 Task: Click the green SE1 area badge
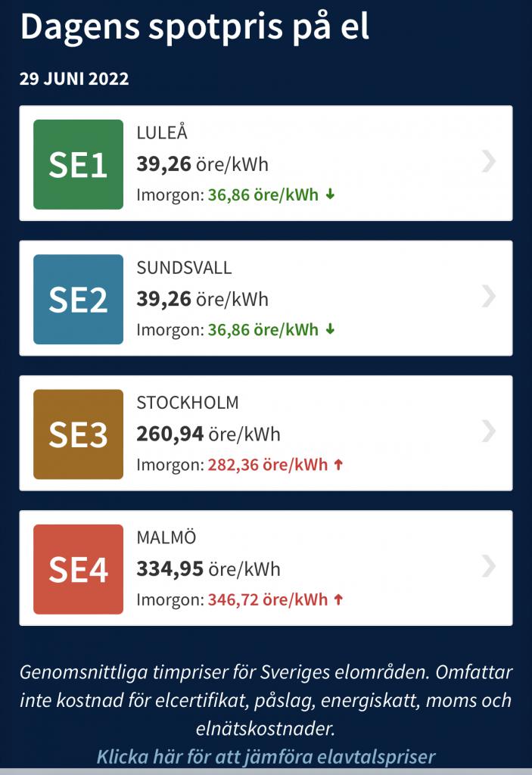78,164
